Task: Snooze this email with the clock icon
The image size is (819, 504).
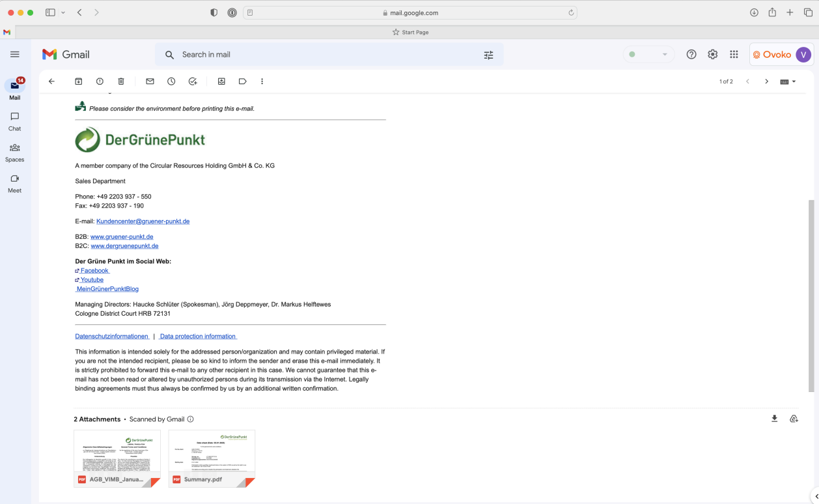Action: click(171, 81)
